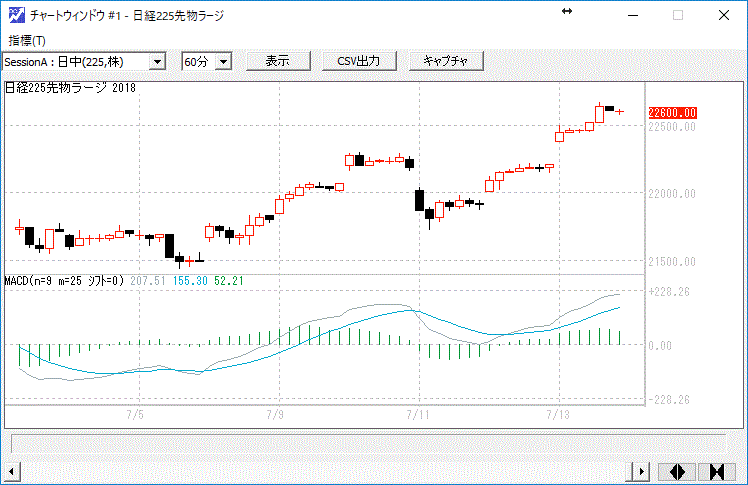Click the 7/13 date label

[558, 414]
